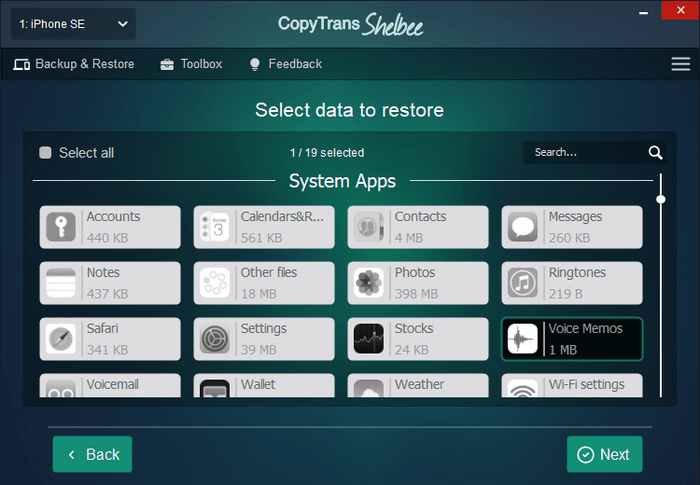Click the Accounts key icon

point(61,227)
